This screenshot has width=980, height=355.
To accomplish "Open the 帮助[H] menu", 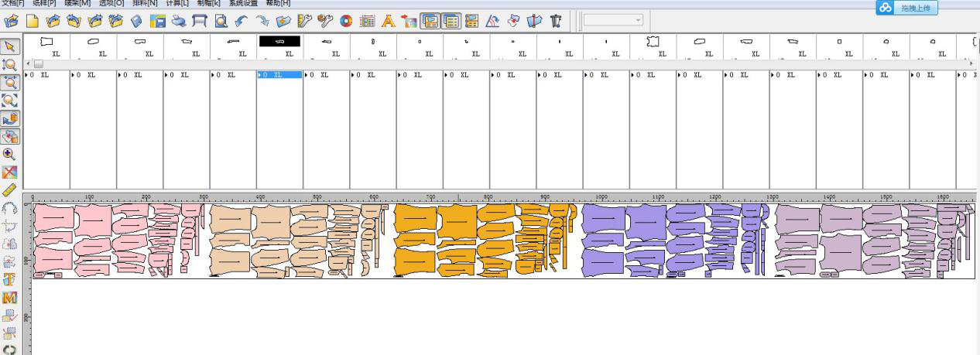I will click(x=278, y=3).
